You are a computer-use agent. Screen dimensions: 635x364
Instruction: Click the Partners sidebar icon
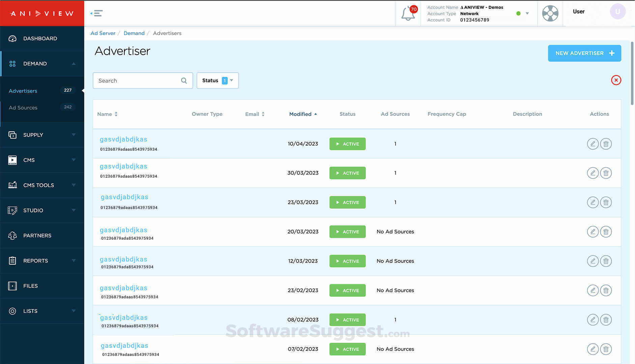12,235
